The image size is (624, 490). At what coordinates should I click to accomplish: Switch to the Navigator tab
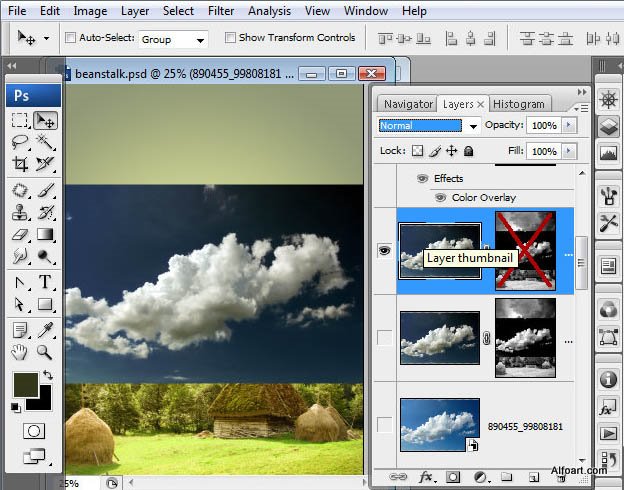pos(408,104)
